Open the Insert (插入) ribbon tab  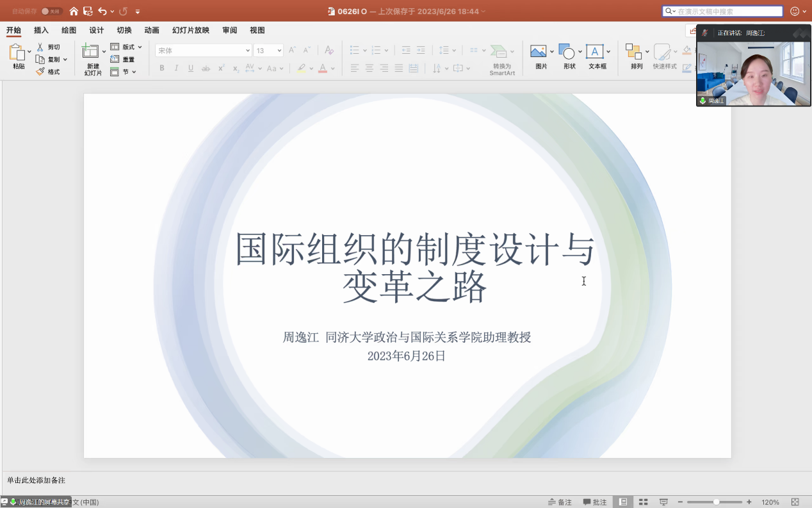pyautogui.click(x=41, y=30)
